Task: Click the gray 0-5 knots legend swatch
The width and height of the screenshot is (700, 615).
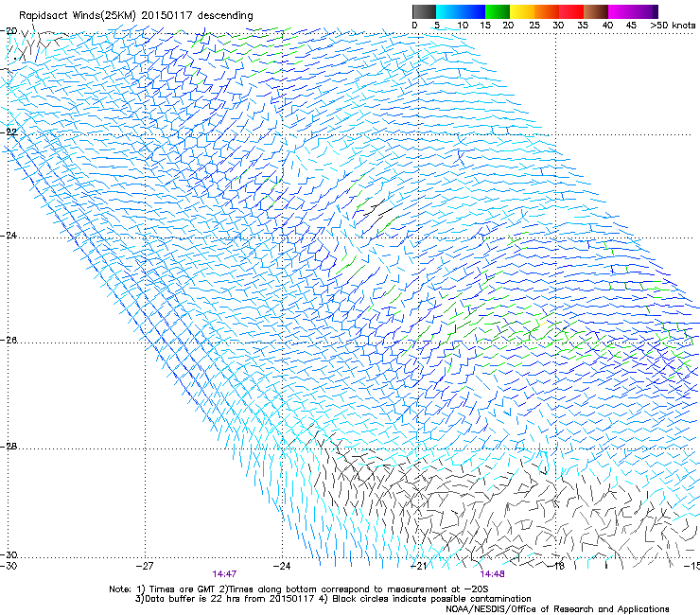Action: coord(424,11)
